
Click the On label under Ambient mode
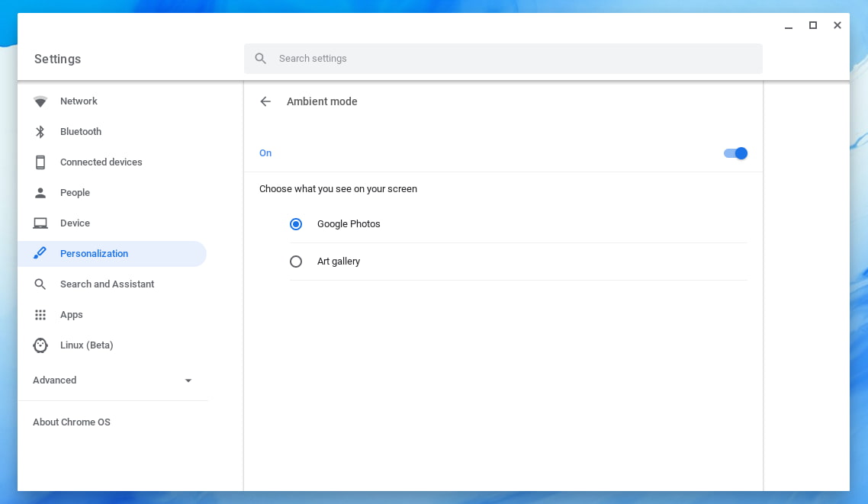[265, 152]
